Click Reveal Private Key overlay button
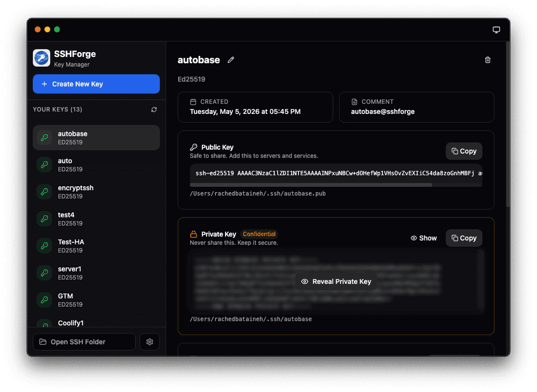The image size is (537, 392). [336, 281]
